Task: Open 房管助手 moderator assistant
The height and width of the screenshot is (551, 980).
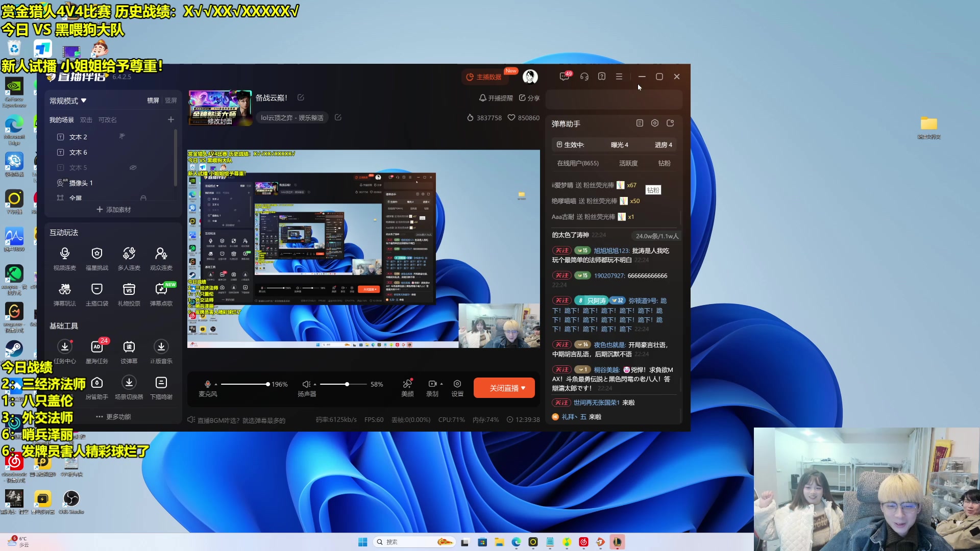Action: pos(96,388)
